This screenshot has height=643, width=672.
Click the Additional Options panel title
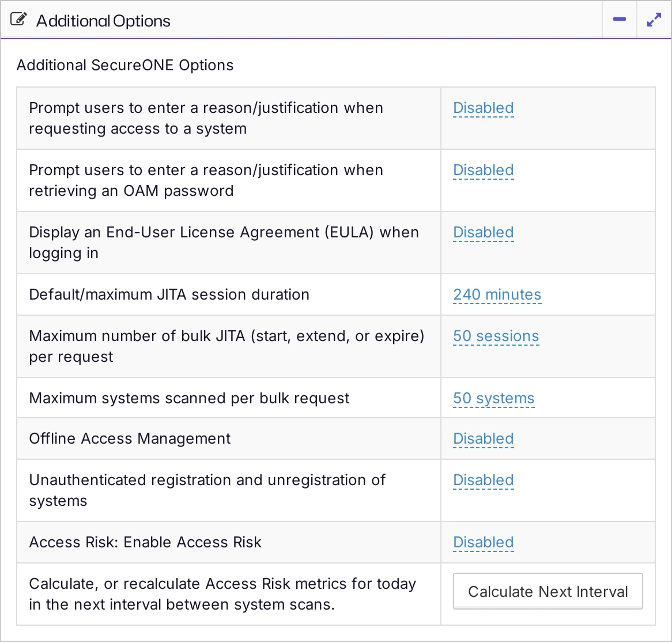(x=103, y=21)
